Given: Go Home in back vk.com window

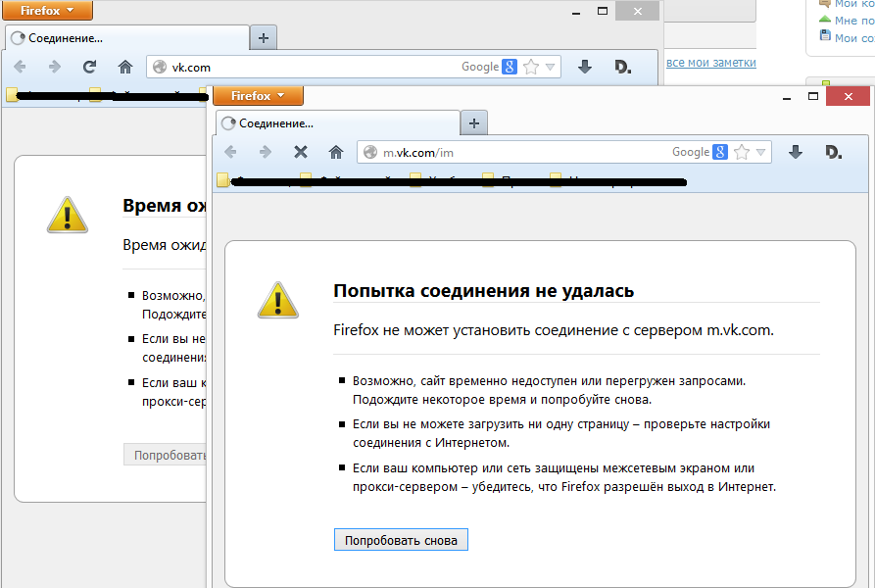Looking at the screenshot, I should click(125, 67).
